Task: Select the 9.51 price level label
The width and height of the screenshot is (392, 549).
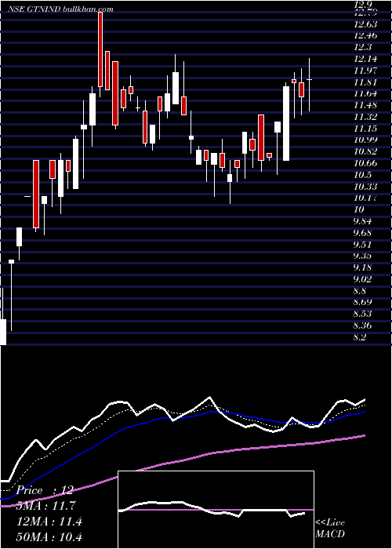Action: tap(362, 244)
